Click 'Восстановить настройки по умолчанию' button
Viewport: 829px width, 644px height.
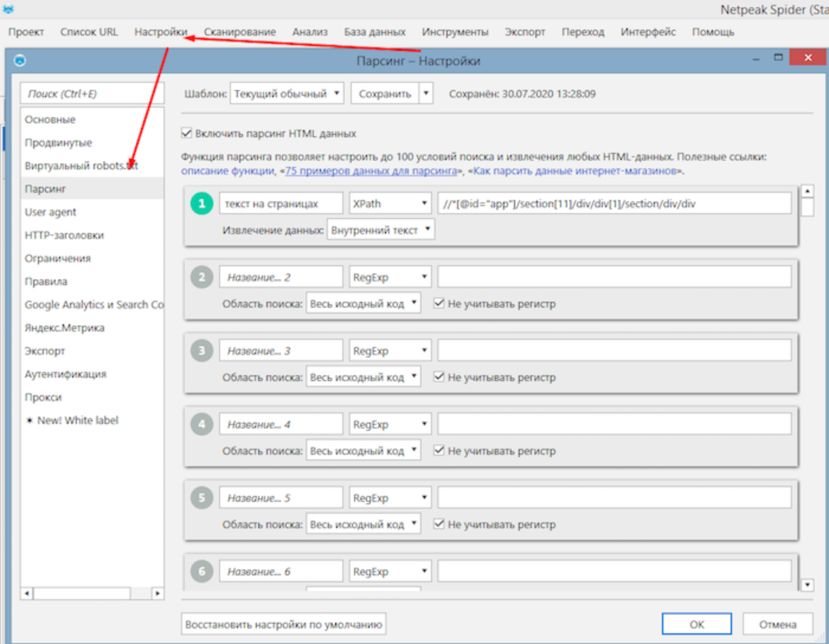click(x=283, y=624)
